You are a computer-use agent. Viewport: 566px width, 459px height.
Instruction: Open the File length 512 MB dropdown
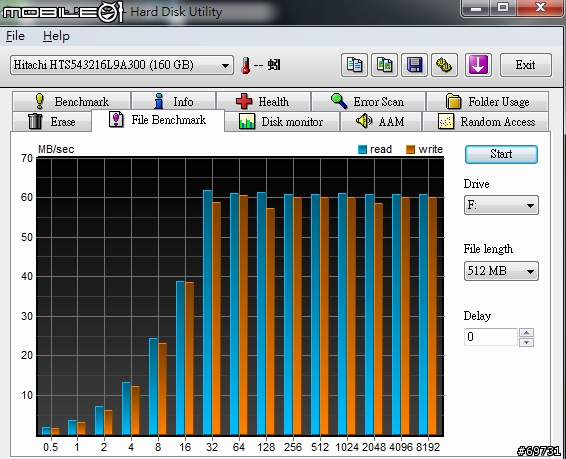[501, 271]
